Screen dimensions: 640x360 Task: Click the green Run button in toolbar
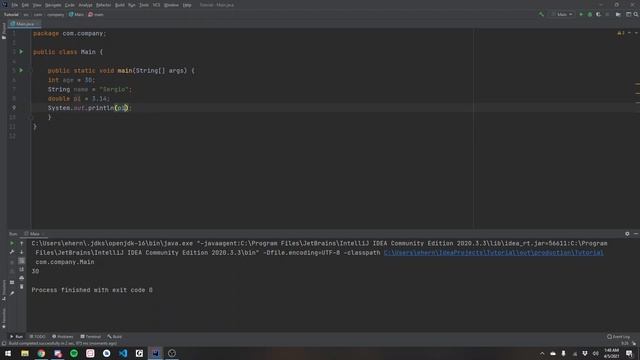581,14
